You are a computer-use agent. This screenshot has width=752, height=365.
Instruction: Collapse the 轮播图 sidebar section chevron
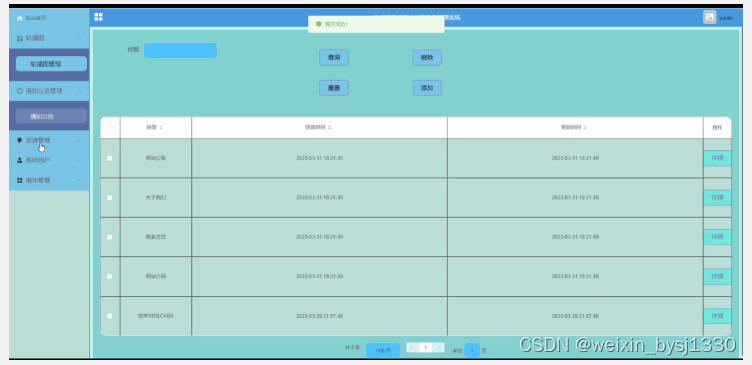pos(80,38)
